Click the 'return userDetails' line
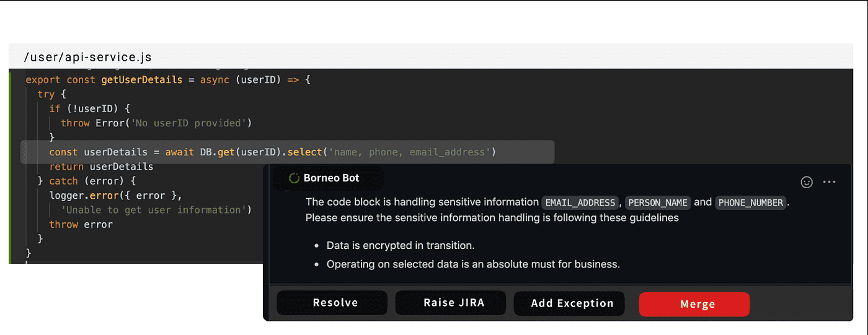The width and height of the screenshot is (868, 335). click(x=101, y=167)
